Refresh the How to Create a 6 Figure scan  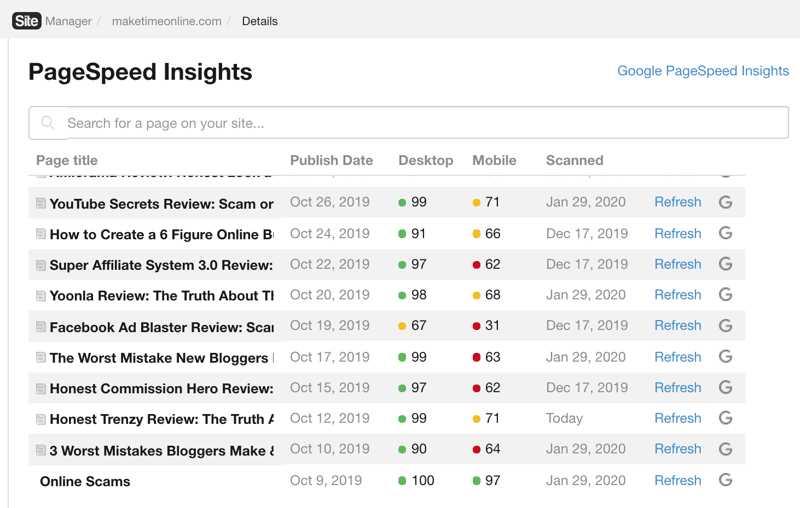click(x=678, y=233)
